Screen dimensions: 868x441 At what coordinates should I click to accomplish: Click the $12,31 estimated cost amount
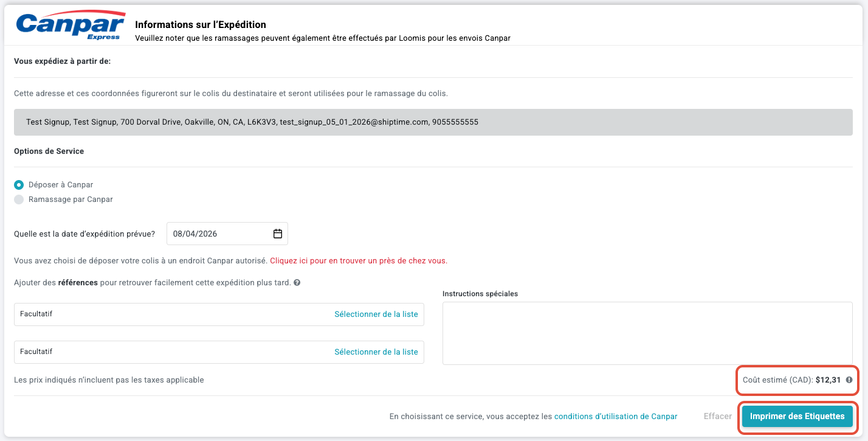(828, 380)
